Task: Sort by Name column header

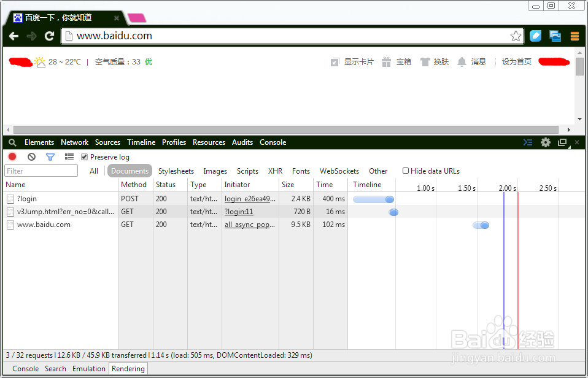Action: 61,185
